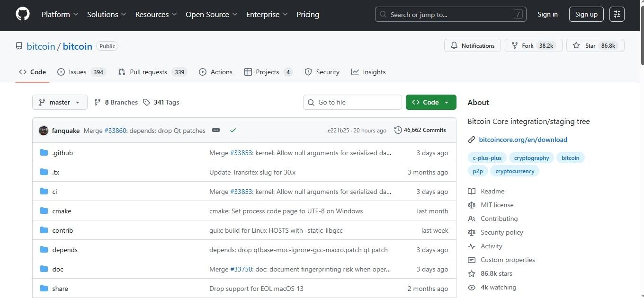Expand the Code button dropdown arrow

tap(446, 102)
